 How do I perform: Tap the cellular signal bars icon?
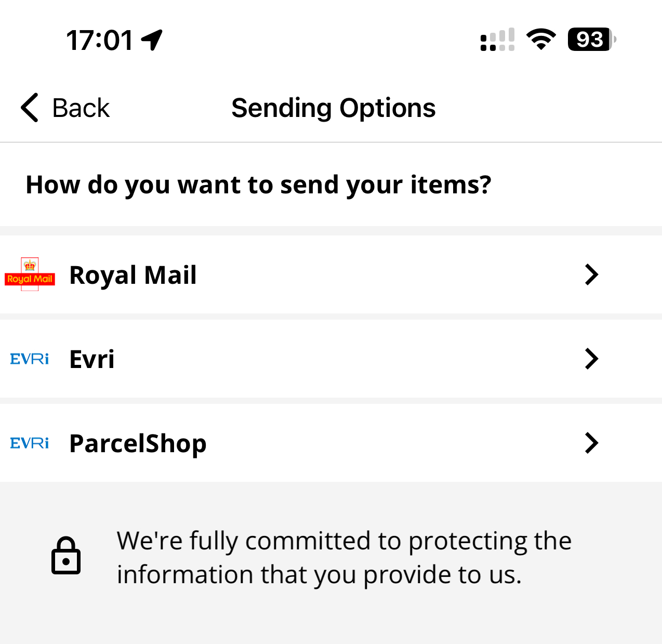click(x=497, y=40)
